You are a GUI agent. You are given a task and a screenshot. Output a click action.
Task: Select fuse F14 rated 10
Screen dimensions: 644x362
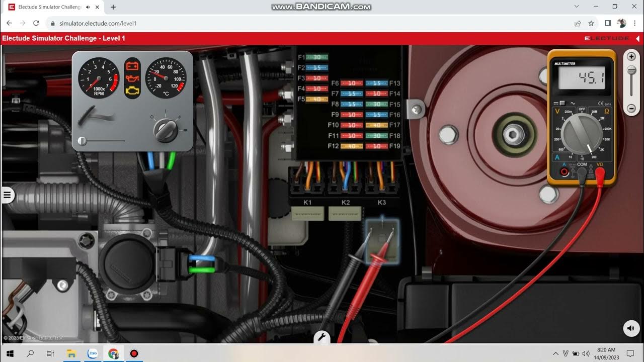pos(376,94)
